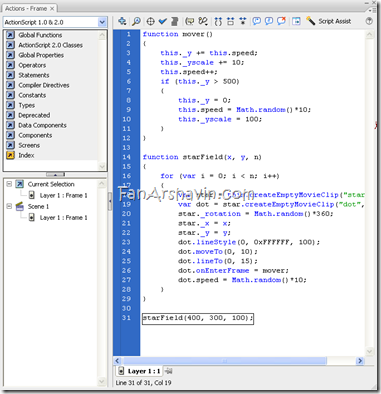Open Deprecated category in toolbox
This screenshot has height=394, width=381.
[x=34, y=115]
